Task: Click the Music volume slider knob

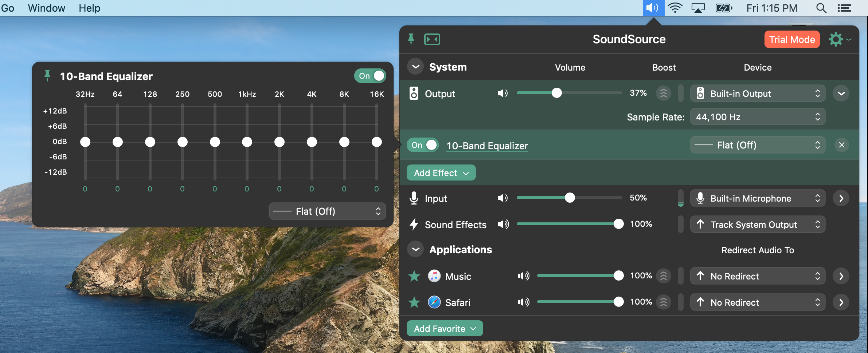Action: pyautogui.click(x=618, y=275)
